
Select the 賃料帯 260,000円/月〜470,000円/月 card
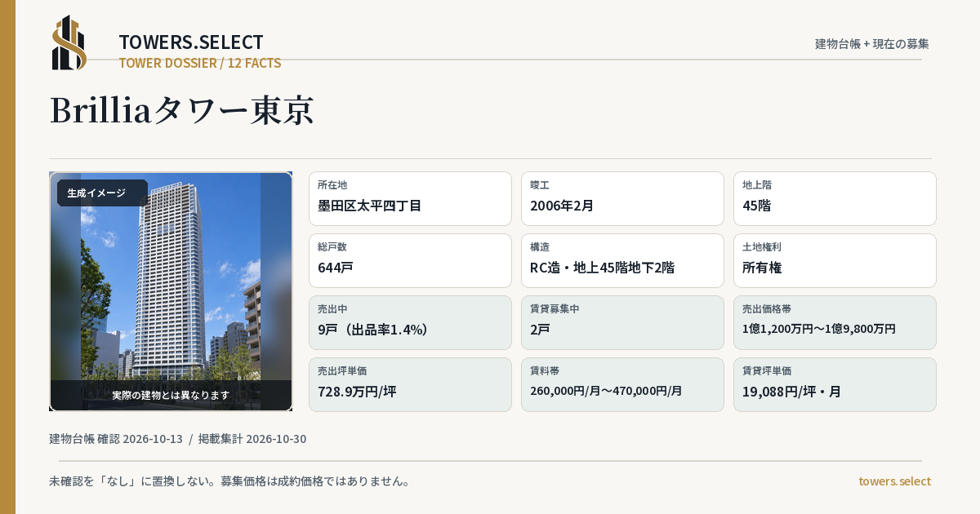coord(622,384)
